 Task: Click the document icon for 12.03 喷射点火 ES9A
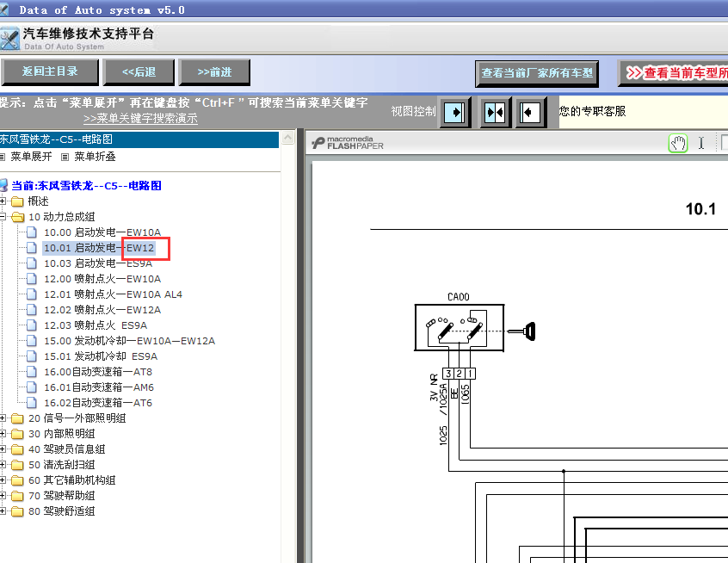coord(30,325)
